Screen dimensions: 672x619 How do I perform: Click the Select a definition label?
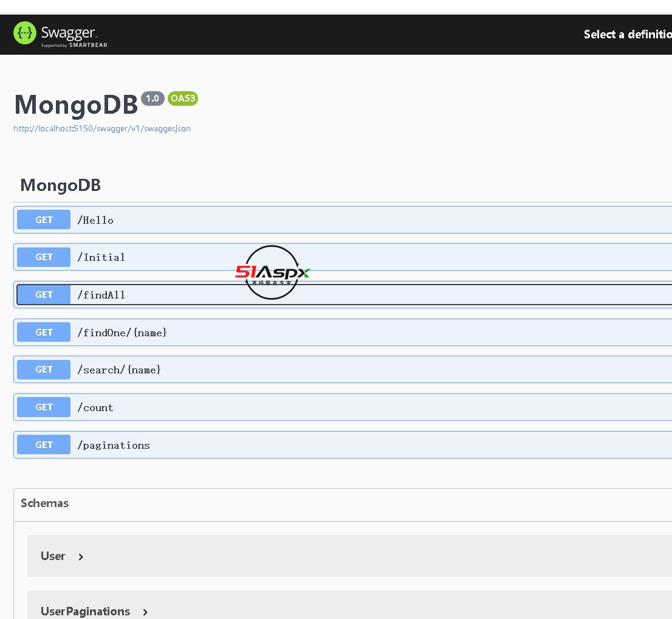pos(628,34)
